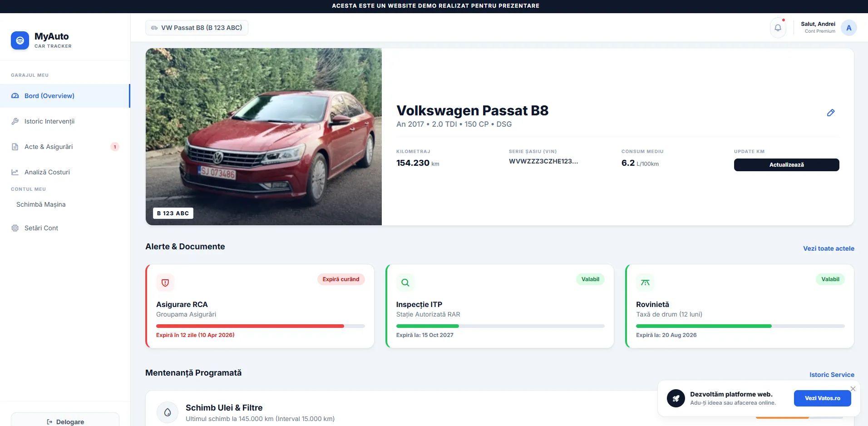The height and width of the screenshot is (426, 868).
Task: Select Analiză Costuri in the sidebar
Action: click(47, 172)
